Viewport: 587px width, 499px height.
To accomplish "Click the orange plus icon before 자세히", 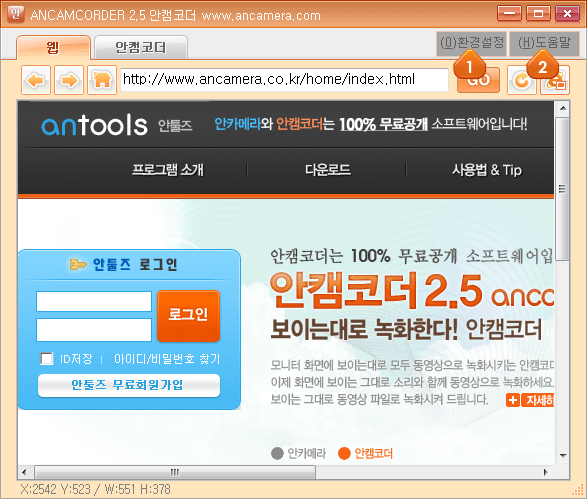I will click(513, 400).
